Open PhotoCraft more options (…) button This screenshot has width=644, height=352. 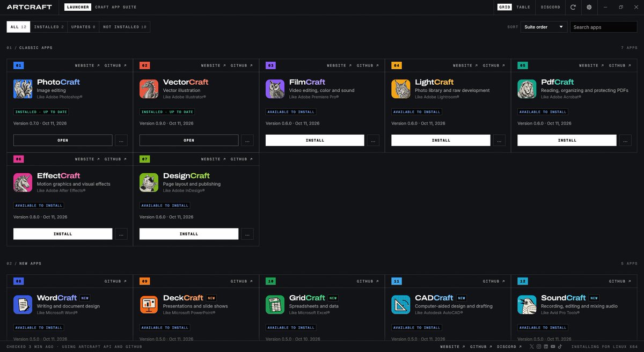coord(121,140)
